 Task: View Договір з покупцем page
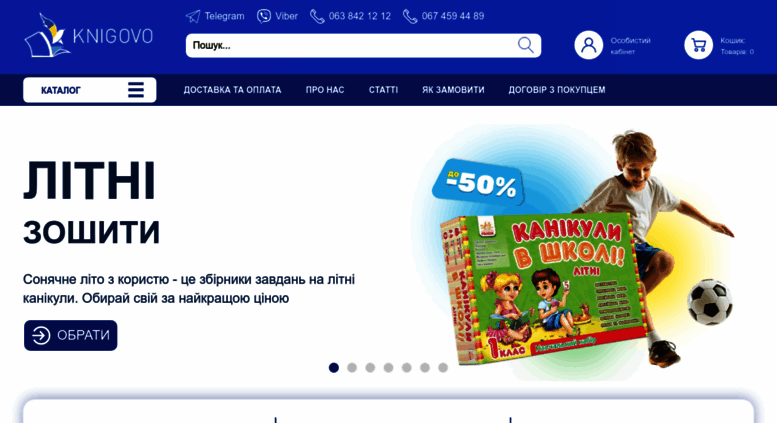tap(556, 90)
